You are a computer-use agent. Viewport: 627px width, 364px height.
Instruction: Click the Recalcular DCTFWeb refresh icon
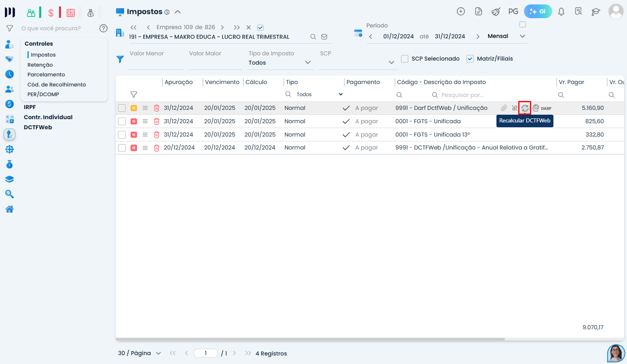pos(525,108)
